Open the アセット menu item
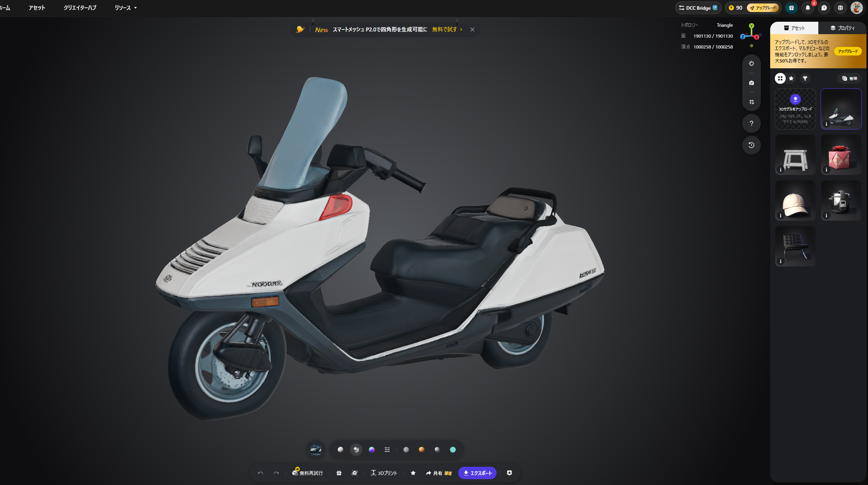Image resolution: width=868 pixels, height=485 pixels. coord(37,8)
